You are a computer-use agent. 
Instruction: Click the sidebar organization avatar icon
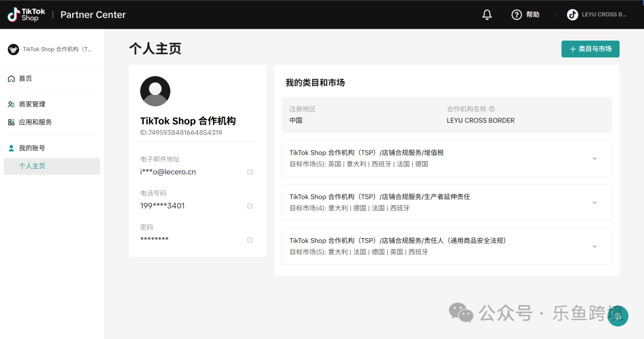13,50
